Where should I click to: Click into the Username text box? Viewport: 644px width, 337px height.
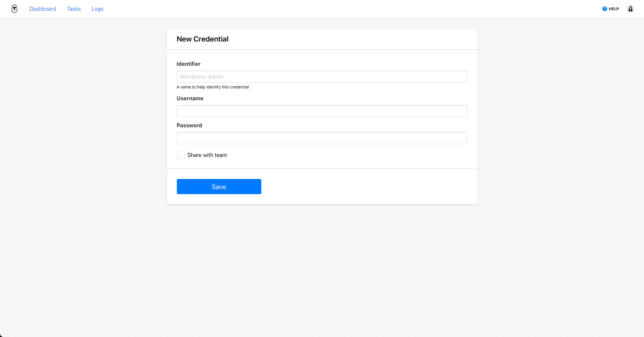[x=322, y=111]
